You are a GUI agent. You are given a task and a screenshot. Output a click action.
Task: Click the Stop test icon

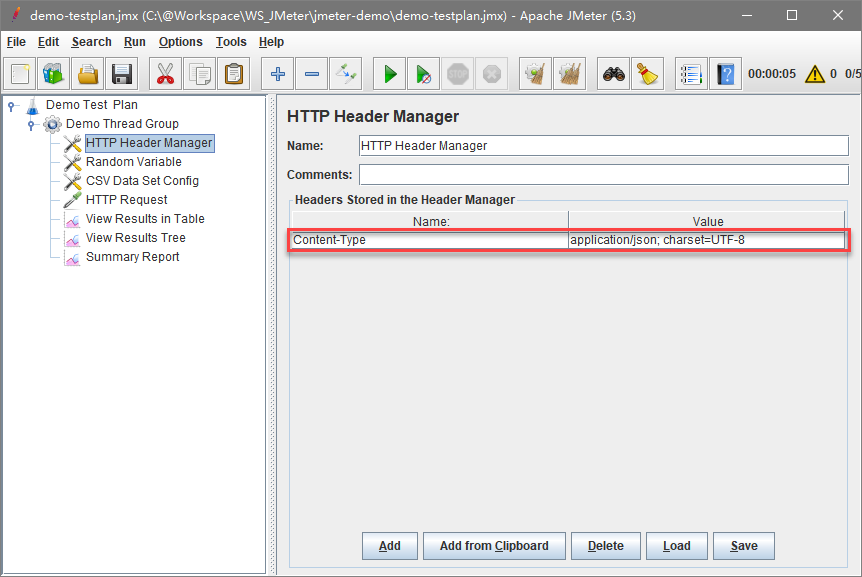(x=458, y=74)
